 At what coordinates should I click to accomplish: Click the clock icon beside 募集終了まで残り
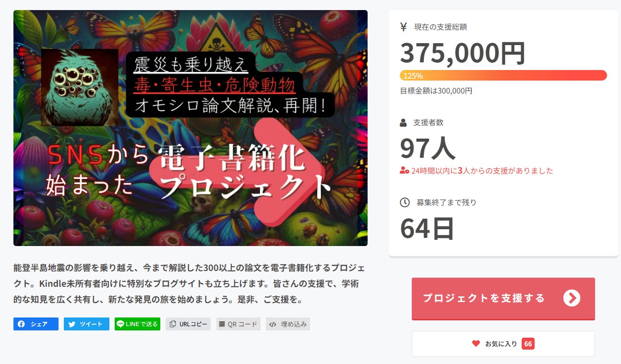click(x=405, y=202)
